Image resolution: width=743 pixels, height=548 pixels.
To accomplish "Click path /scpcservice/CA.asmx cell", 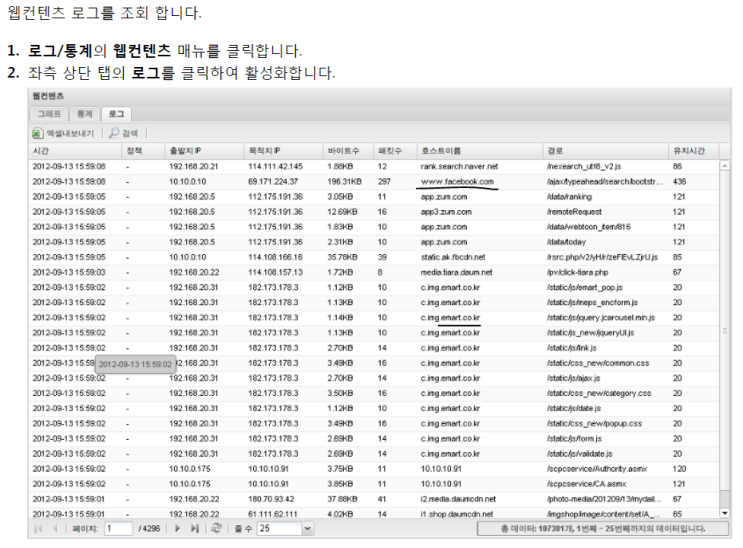I will click(x=586, y=484).
